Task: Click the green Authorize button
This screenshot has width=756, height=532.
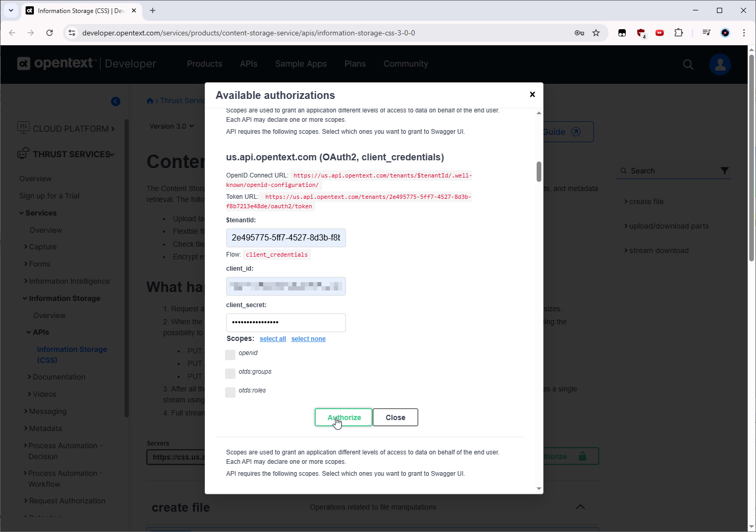Action: (343, 417)
